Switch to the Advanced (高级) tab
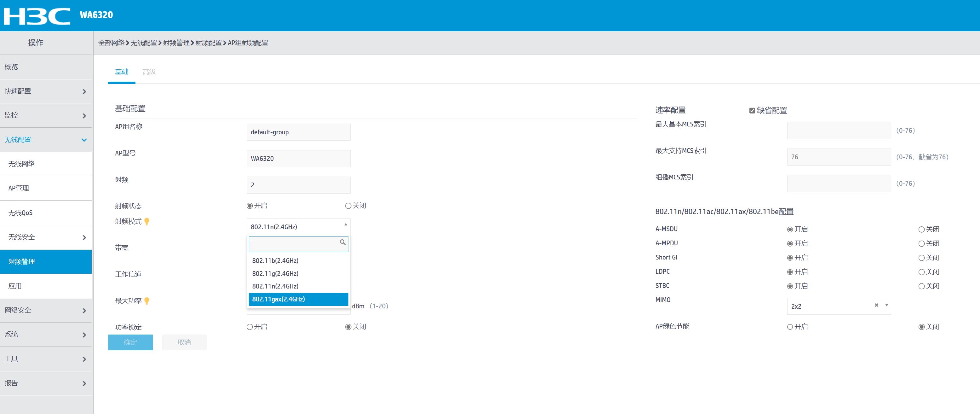 pos(149,72)
